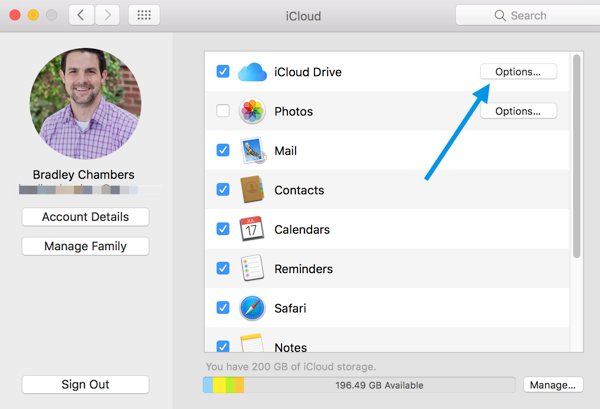Viewport: 600px width, 409px height.
Task: Click the magnifying glass search icon
Action: point(500,15)
